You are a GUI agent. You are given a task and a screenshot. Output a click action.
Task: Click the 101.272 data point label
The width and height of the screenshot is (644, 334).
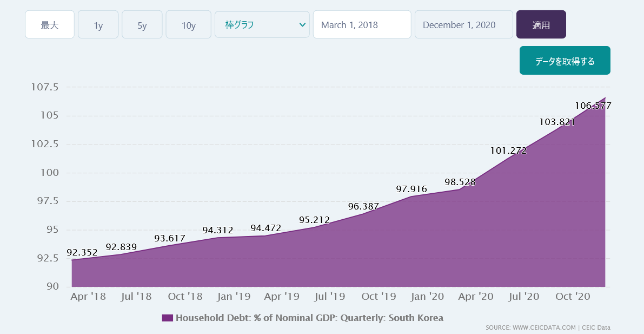pos(508,150)
